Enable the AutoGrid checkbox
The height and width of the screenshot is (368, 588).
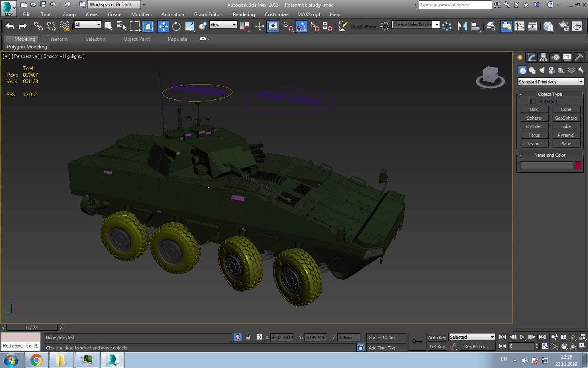click(x=533, y=102)
